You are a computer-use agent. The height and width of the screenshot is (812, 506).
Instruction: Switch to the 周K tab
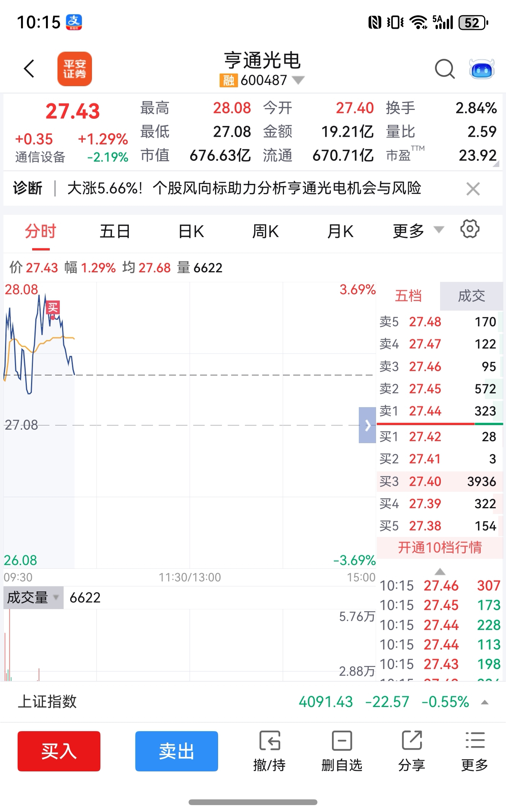point(265,231)
